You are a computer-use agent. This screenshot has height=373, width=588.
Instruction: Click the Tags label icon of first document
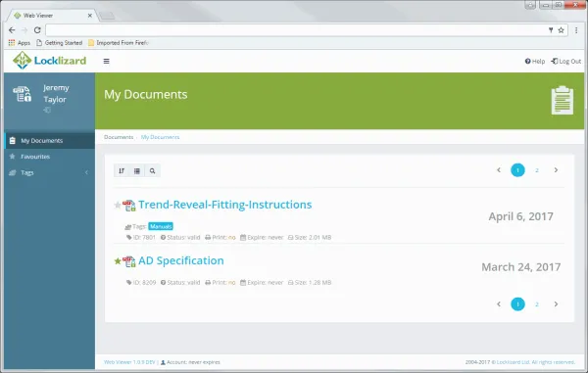127,227
